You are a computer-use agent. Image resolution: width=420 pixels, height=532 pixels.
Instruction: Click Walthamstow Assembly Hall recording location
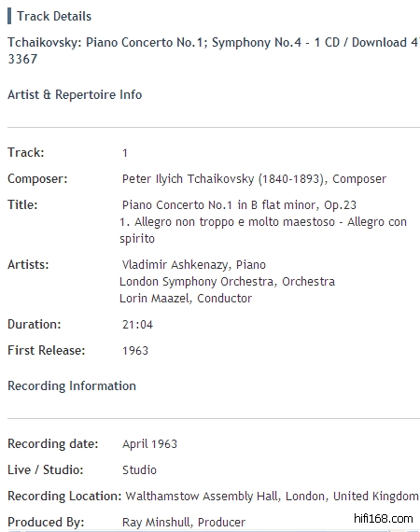(x=272, y=496)
